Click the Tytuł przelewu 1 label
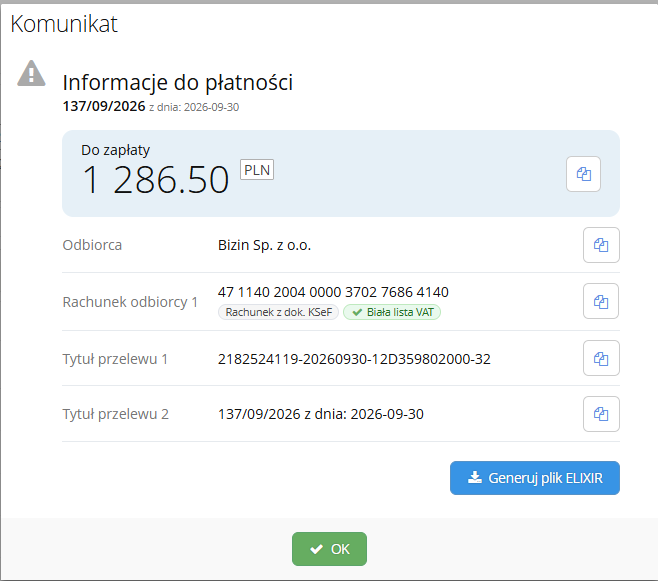 [x=115, y=359]
